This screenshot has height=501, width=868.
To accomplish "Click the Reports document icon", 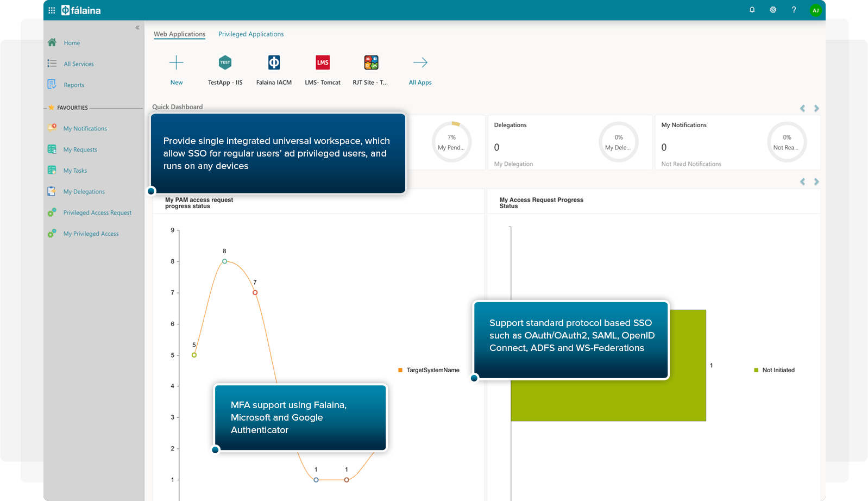I will pyautogui.click(x=52, y=84).
